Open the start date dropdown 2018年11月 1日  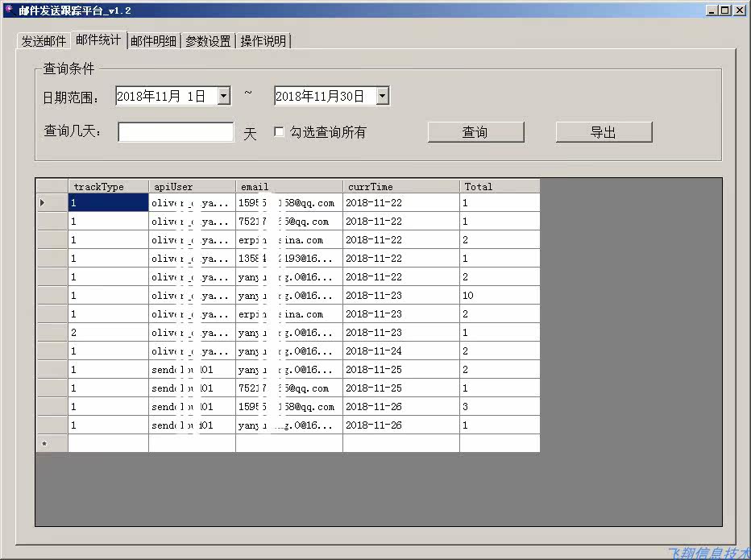pos(224,96)
